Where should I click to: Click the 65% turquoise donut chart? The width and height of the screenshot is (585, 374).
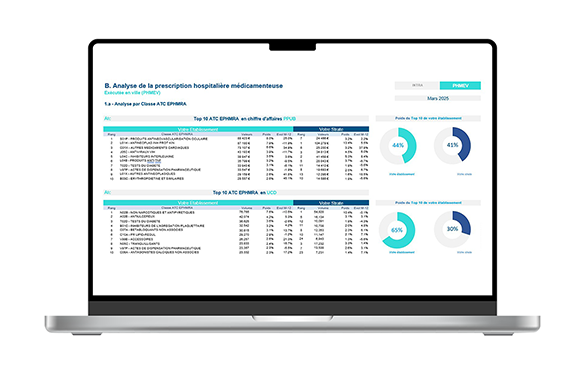pos(397,230)
